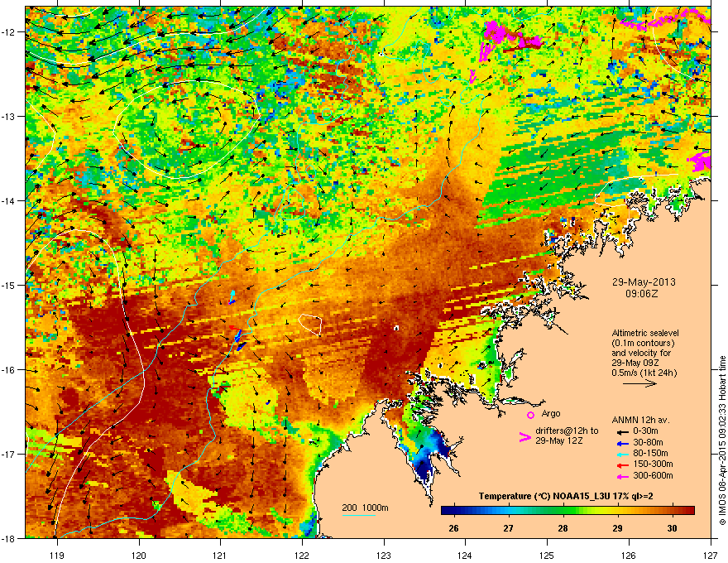Image resolution: width=728 pixels, height=563 pixels.
Task: Click the '0-30m' depth label
Action: 645,431
